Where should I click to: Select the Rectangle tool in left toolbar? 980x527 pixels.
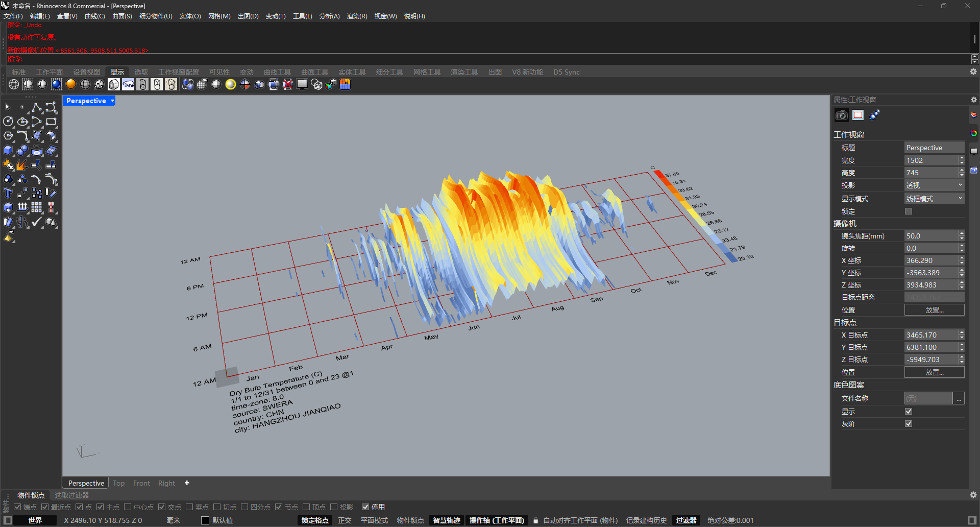point(51,122)
